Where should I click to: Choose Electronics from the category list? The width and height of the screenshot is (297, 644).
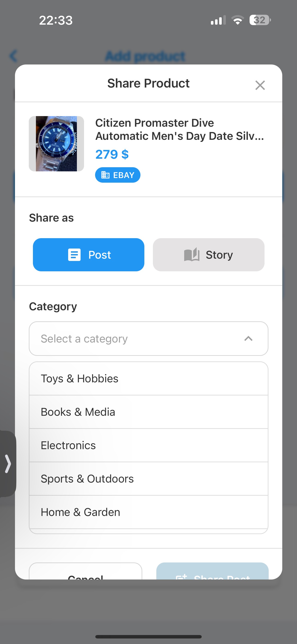pyautogui.click(x=148, y=445)
